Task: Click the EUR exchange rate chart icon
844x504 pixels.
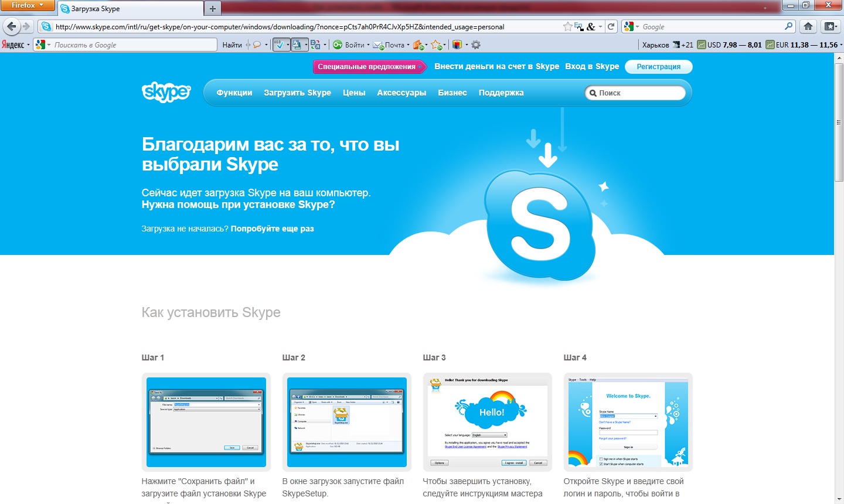Action: 770,45
